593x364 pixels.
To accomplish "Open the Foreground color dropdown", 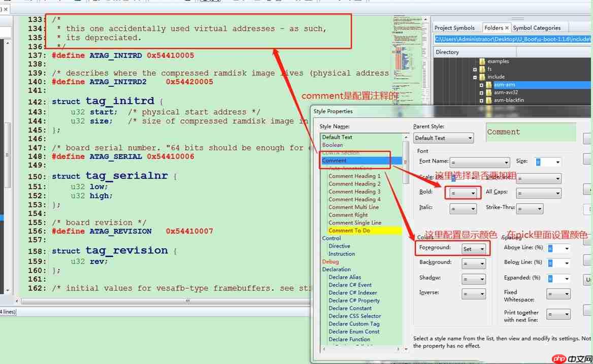I will 474,249.
